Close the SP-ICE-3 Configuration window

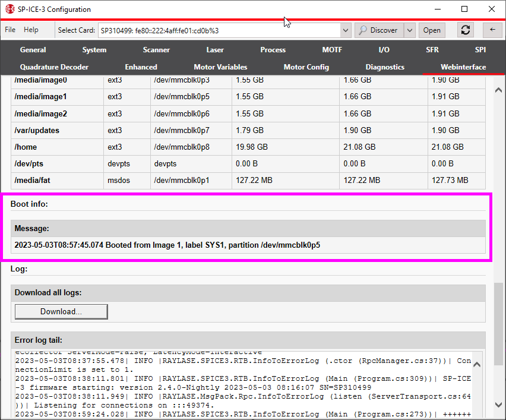coord(492,9)
